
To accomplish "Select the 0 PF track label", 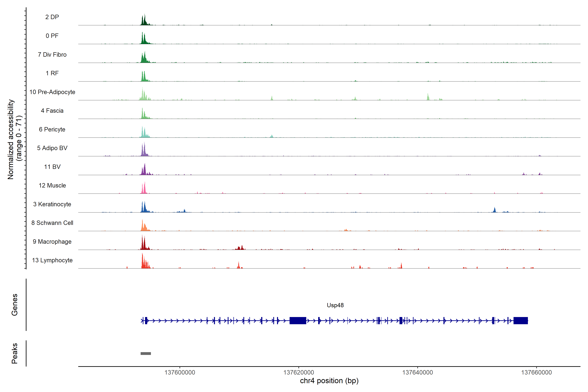I will coord(52,36).
